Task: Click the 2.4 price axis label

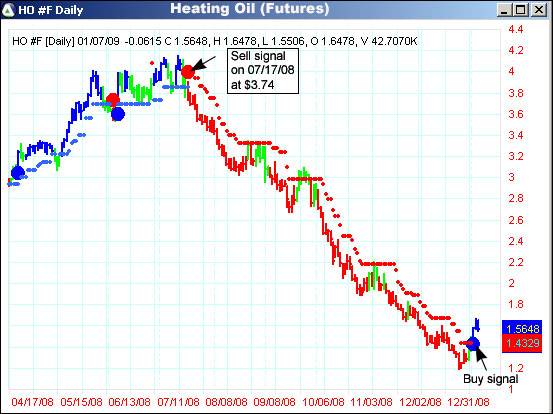Action: click(x=516, y=242)
